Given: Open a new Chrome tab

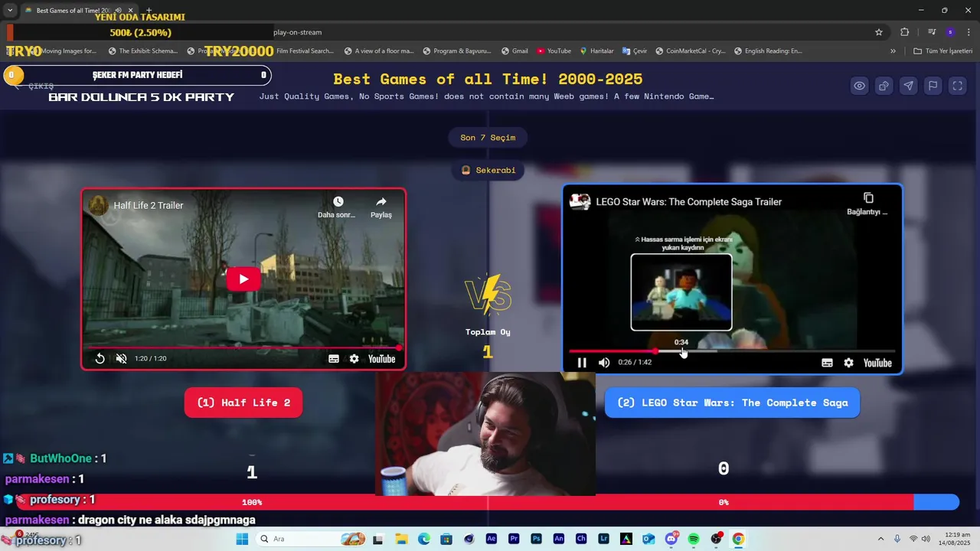Looking at the screenshot, I should coord(149,11).
